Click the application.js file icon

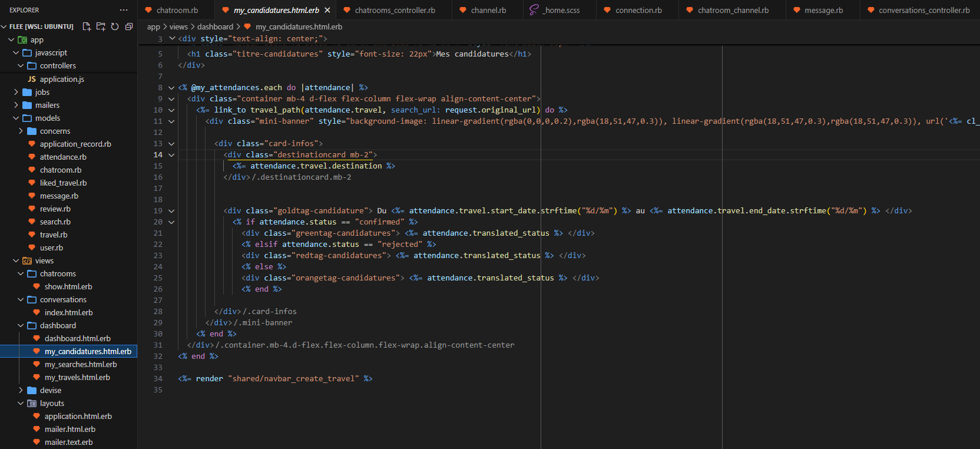(x=32, y=79)
